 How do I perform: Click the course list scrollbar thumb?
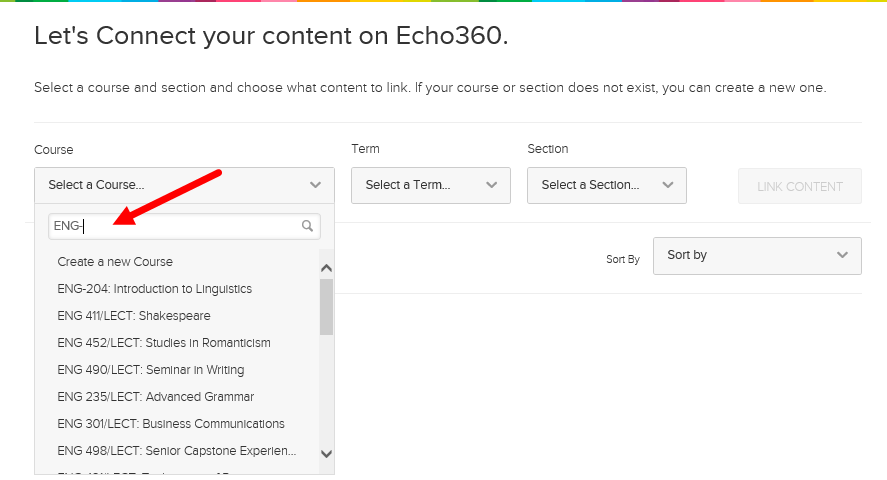click(x=326, y=306)
